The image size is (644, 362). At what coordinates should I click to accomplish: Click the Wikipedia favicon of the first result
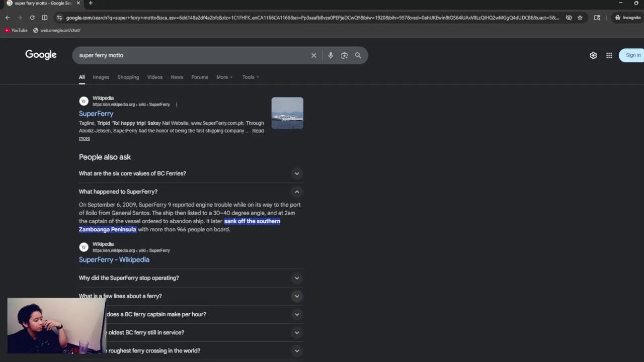[84, 101]
